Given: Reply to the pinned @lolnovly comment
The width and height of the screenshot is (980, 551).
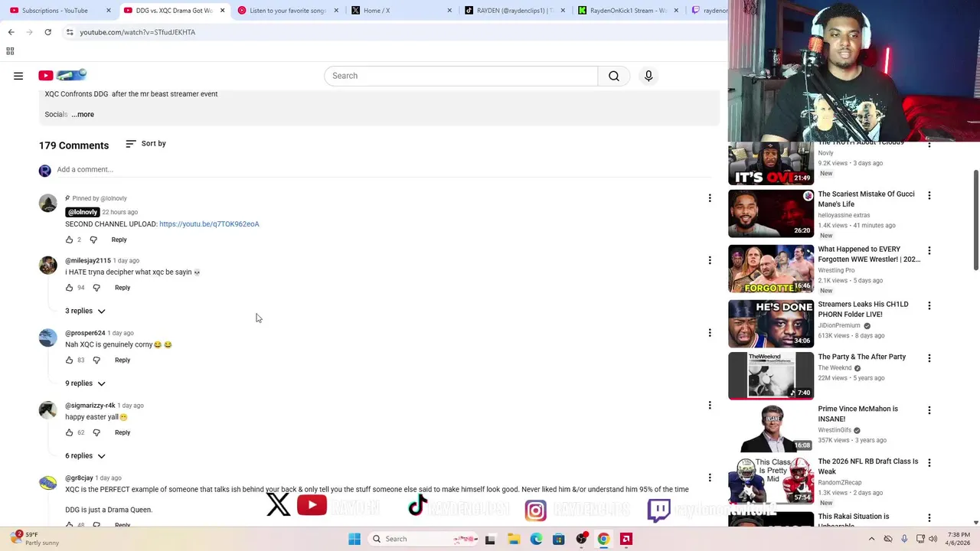Looking at the screenshot, I should [x=119, y=240].
